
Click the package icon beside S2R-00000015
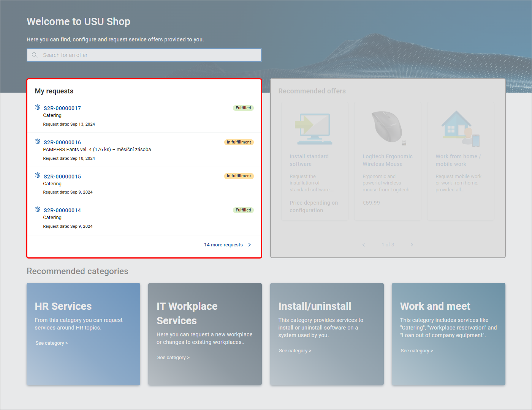point(38,175)
